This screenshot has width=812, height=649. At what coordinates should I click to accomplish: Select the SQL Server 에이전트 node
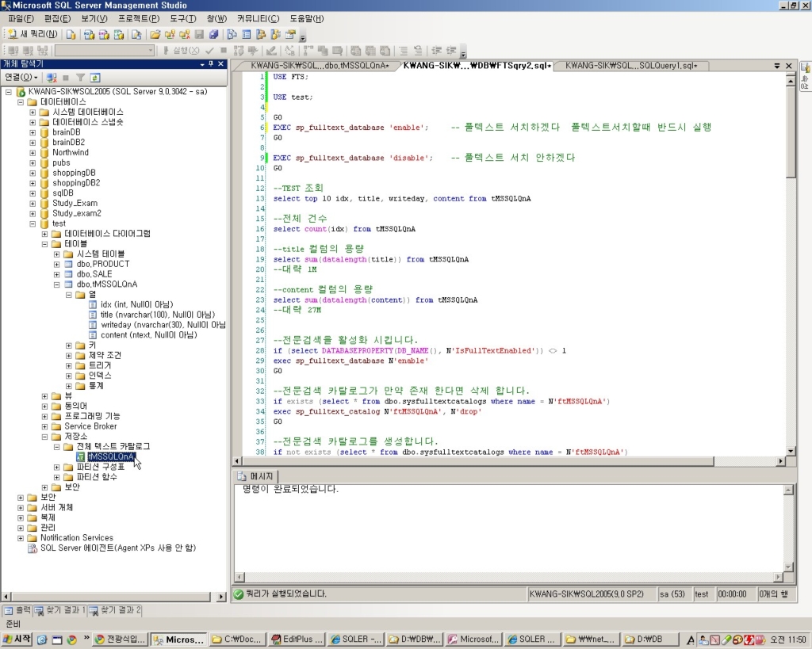pyautogui.click(x=118, y=548)
